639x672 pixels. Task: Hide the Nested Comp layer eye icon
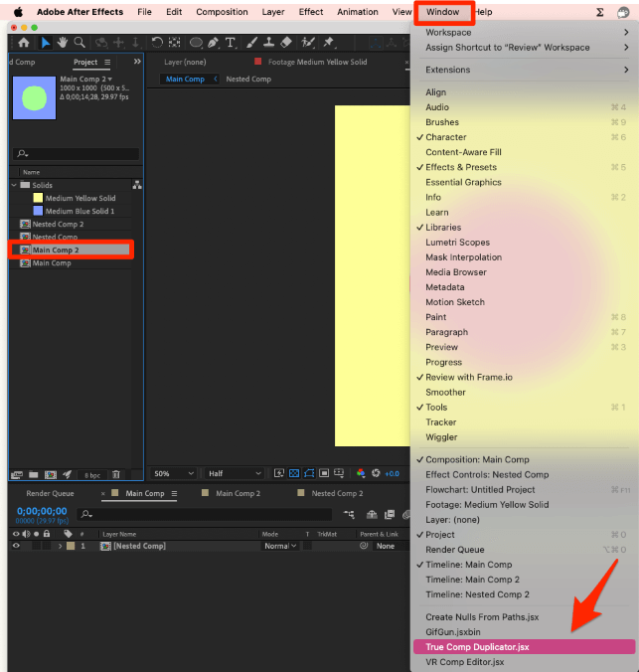click(16, 546)
